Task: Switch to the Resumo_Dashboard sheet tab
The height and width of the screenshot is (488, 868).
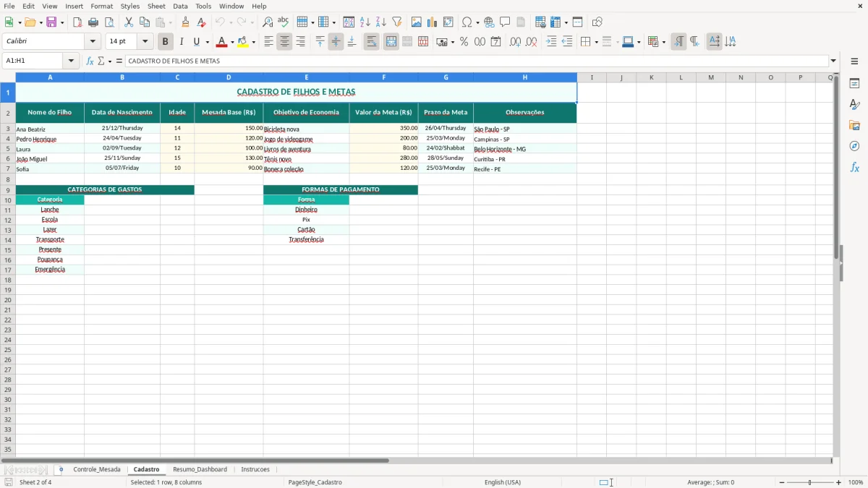Action: pyautogui.click(x=200, y=469)
